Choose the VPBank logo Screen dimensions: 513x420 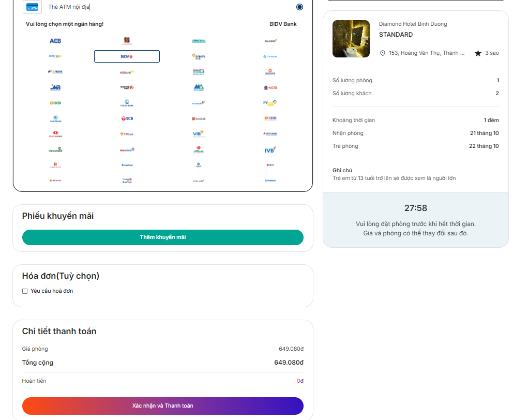tap(199, 149)
